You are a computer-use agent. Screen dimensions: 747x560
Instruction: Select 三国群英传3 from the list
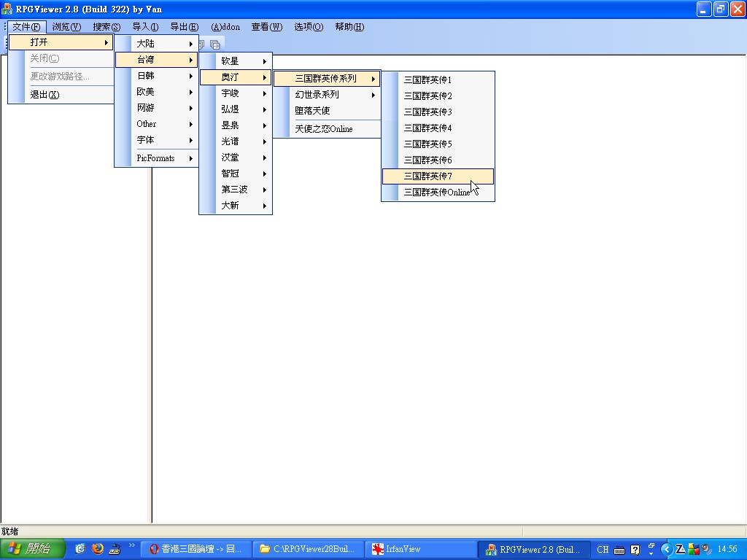pyautogui.click(x=438, y=112)
